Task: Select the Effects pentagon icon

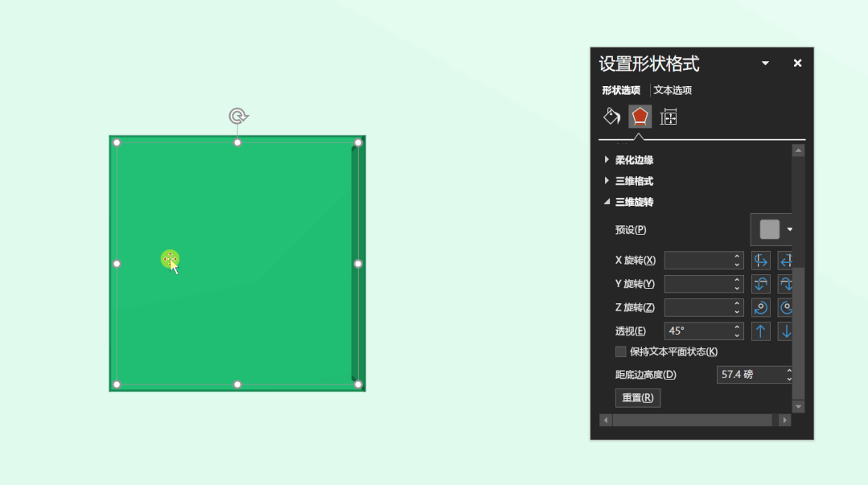Action: [x=640, y=117]
